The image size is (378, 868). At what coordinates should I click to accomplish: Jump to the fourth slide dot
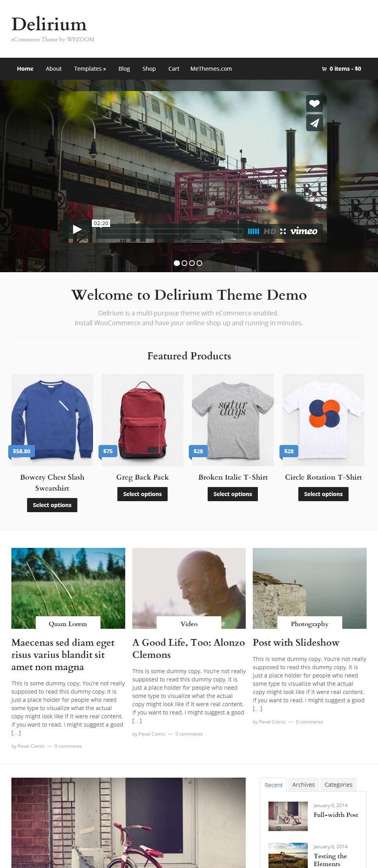click(199, 263)
